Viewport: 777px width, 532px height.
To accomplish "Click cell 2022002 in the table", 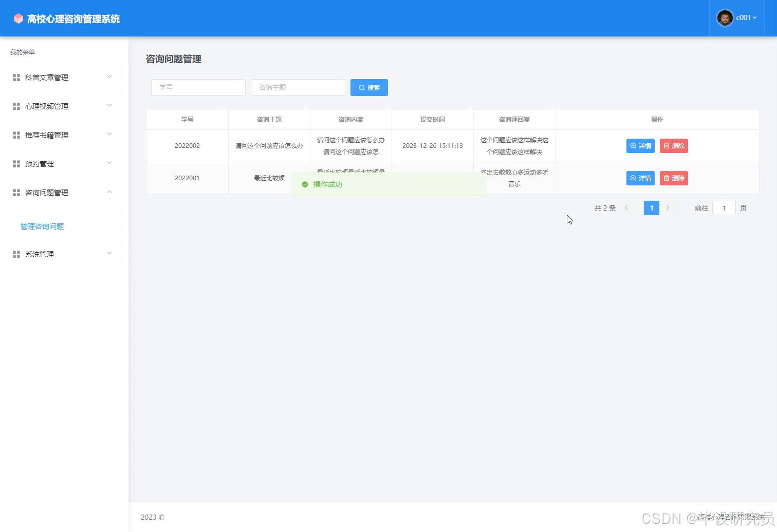I will pos(187,146).
